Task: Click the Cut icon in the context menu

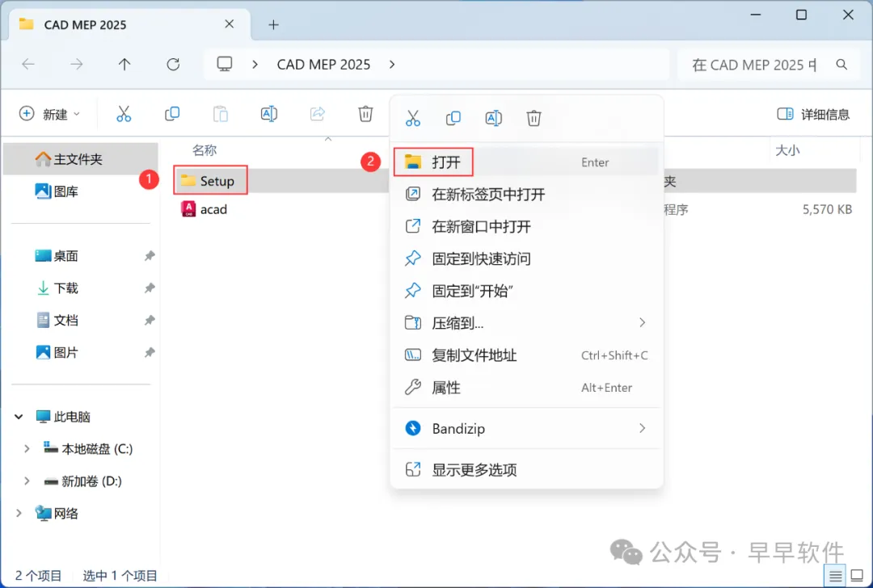Action: coord(412,118)
